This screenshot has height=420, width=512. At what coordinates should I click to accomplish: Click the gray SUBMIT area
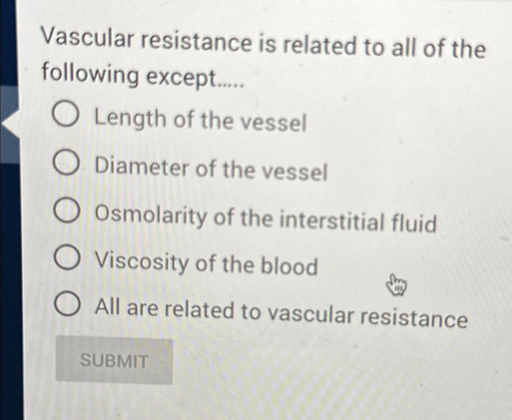(116, 360)
